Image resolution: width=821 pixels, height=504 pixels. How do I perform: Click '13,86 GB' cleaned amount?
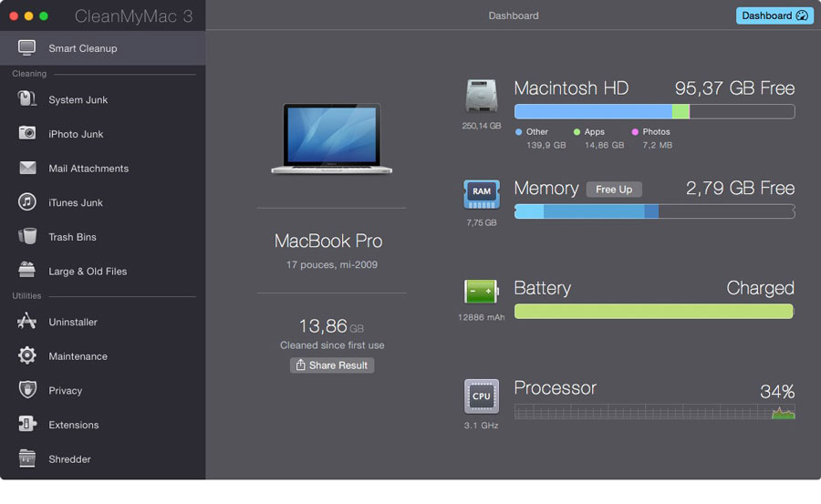pyautogui.click(x=331, y=326)
